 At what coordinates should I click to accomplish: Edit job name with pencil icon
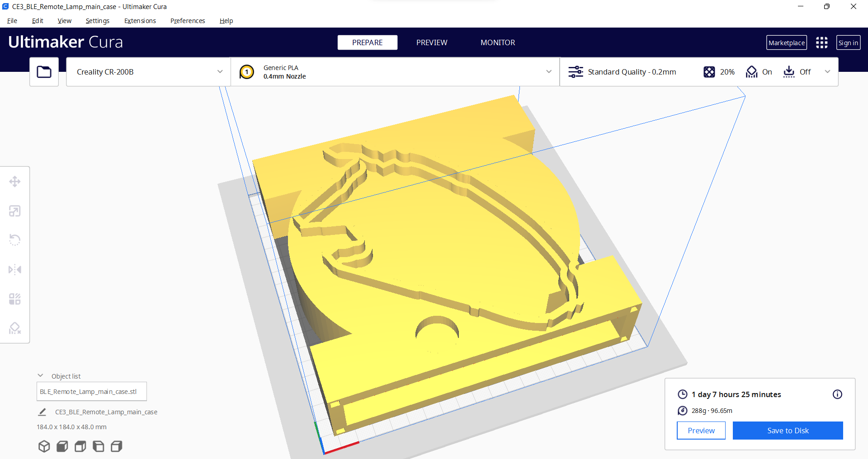click(42, 412)
